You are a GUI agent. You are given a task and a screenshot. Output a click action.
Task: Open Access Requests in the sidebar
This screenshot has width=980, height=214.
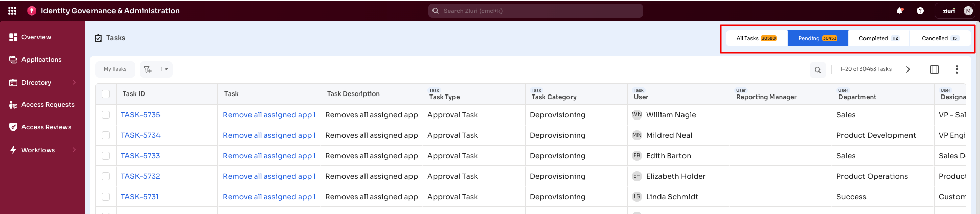point(48,105)
